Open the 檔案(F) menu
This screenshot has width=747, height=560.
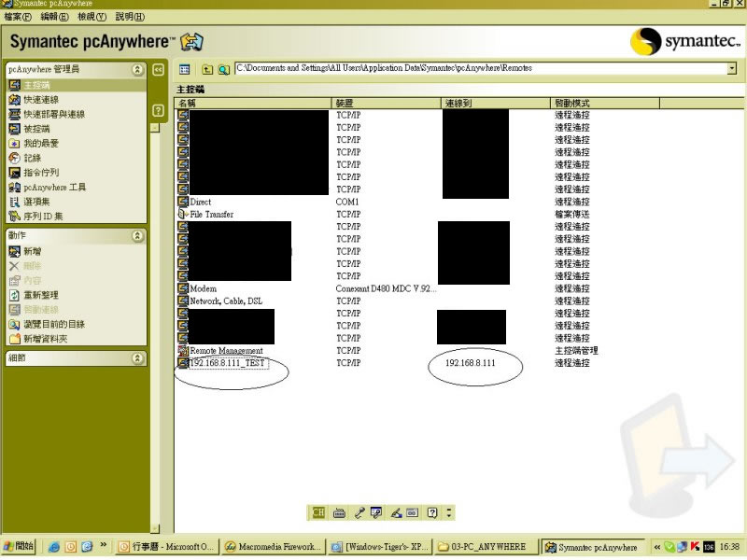(x=18, y=17)
